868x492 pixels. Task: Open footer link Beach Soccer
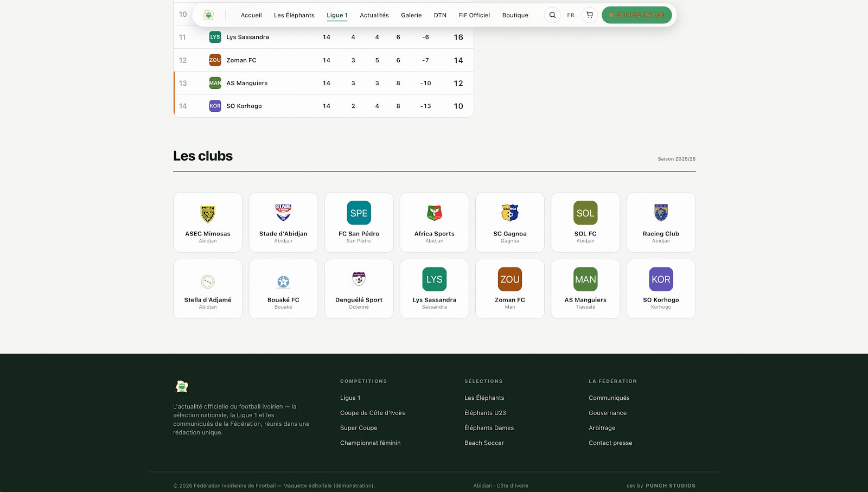click(484, 443)
